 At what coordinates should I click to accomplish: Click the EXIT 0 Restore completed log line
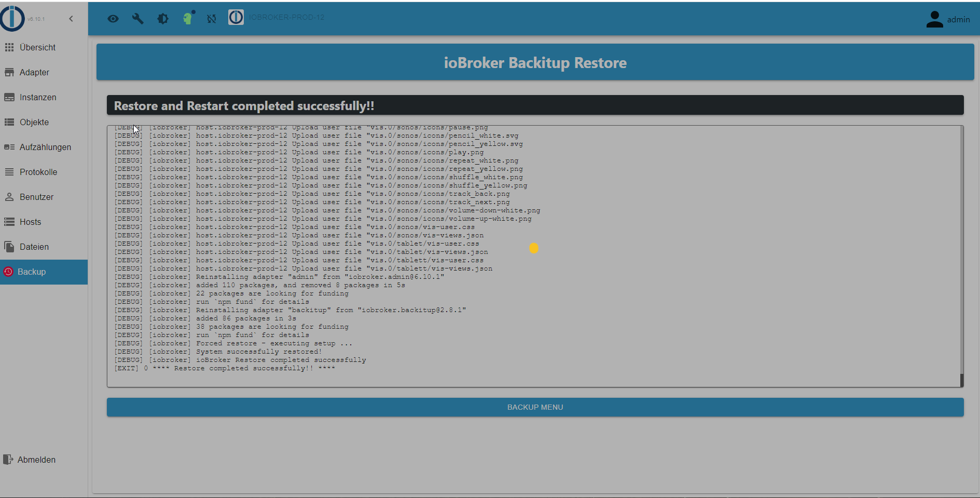tap(225, 368)
